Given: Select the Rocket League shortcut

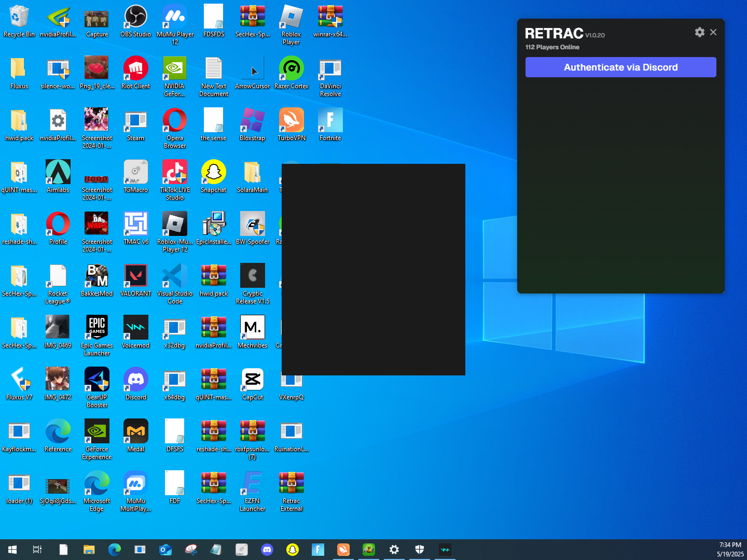Looking at the screenshot, I should 58,284.
